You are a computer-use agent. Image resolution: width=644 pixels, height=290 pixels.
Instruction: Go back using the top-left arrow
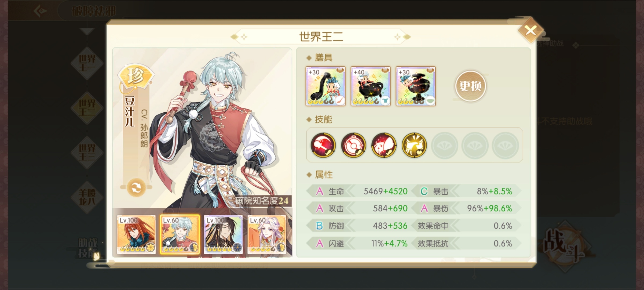[40, 11]
